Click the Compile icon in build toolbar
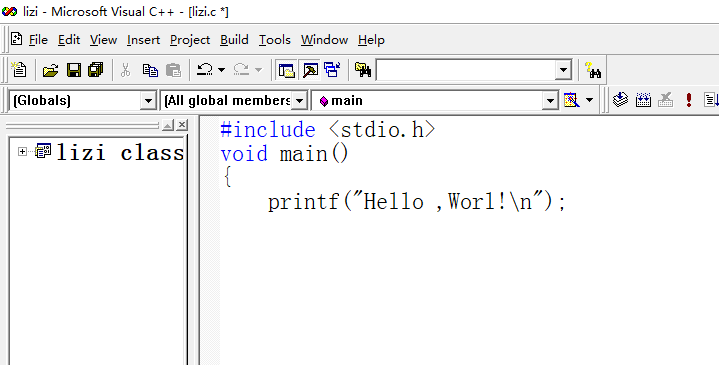The image size is (719, 365). click(620, 100)
